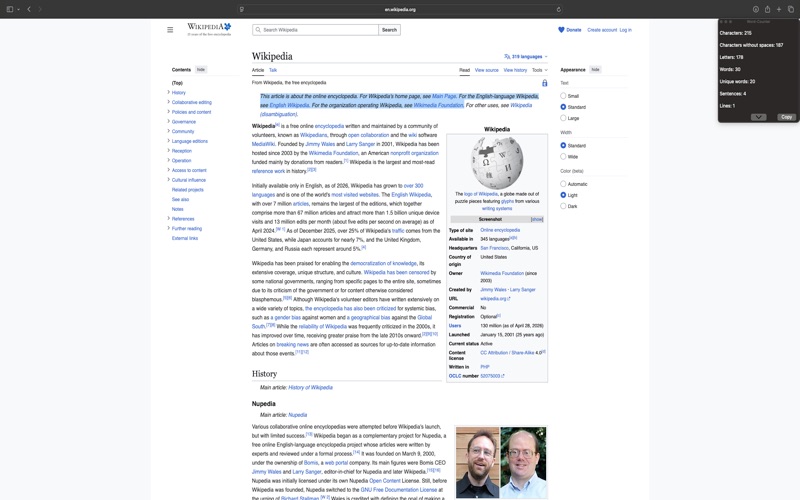
Task: Open the 319 languages dropdown
Action: [526, 57]
